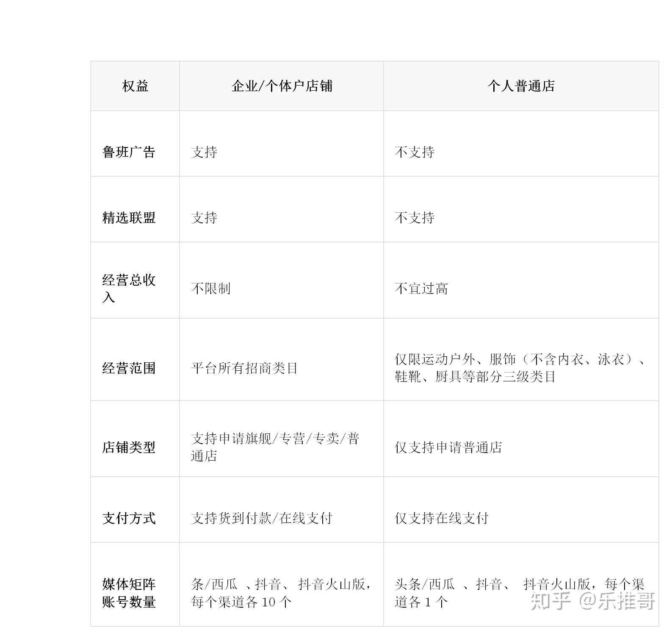Viewport: 672px width, 628px height.
Task: Click the 个人普通店 column header
Action: [x=521, y=86]
